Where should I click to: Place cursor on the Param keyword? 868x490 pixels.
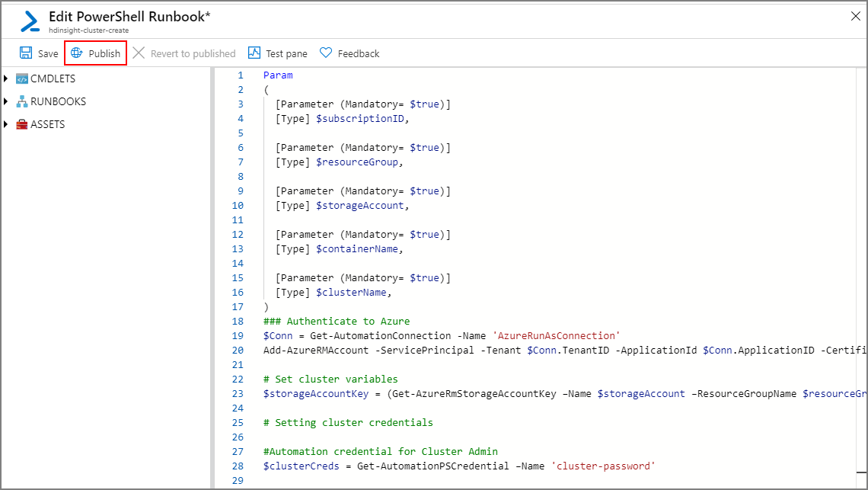pos(278,75)
